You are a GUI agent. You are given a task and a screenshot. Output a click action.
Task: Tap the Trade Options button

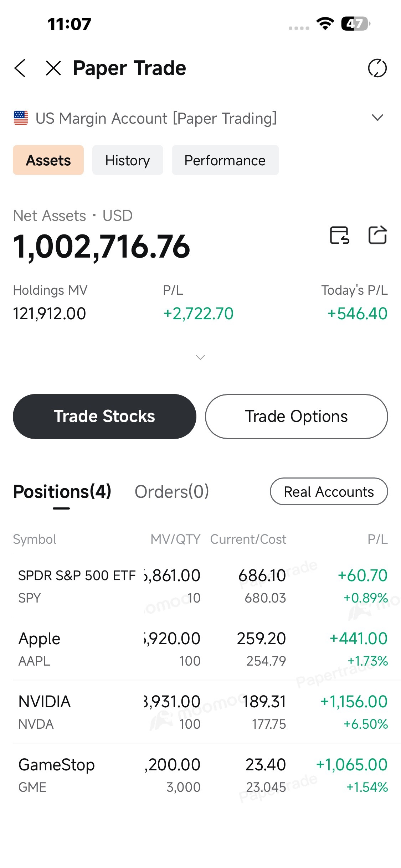(296, 416)
